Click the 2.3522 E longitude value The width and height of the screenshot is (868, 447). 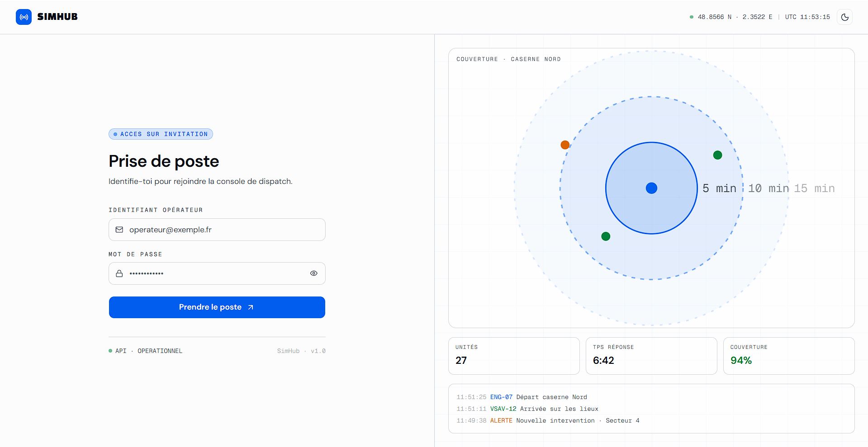coord(757,17)
